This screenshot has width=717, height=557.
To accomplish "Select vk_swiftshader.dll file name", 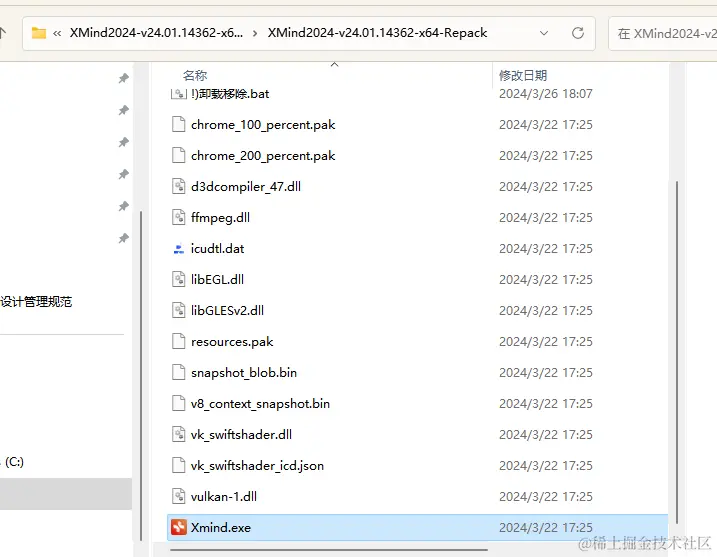I will (241, 435).
